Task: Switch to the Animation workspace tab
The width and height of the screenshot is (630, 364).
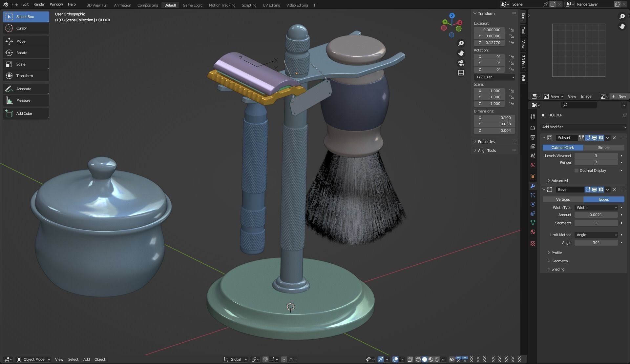Action: (x=122, y=5)
